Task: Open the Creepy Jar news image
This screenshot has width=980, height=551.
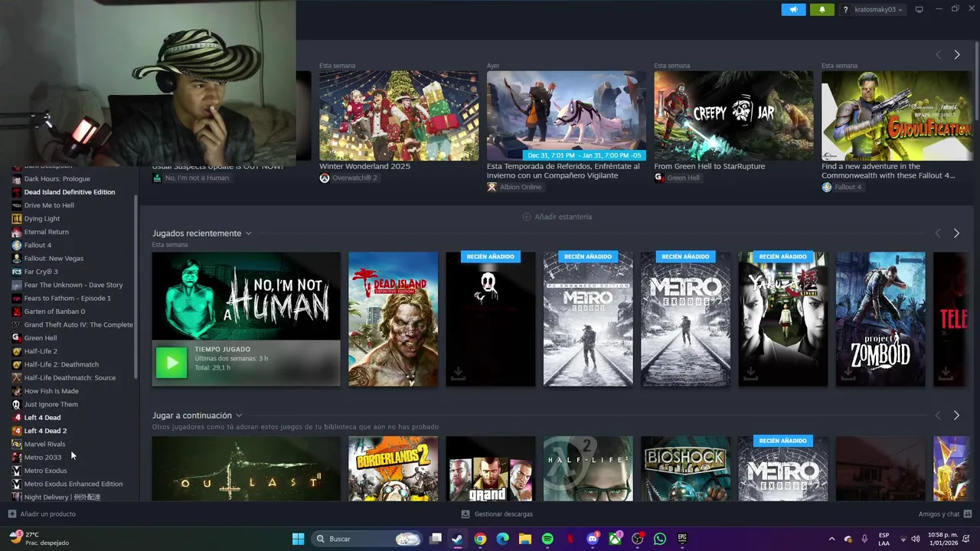Action: 733,116
